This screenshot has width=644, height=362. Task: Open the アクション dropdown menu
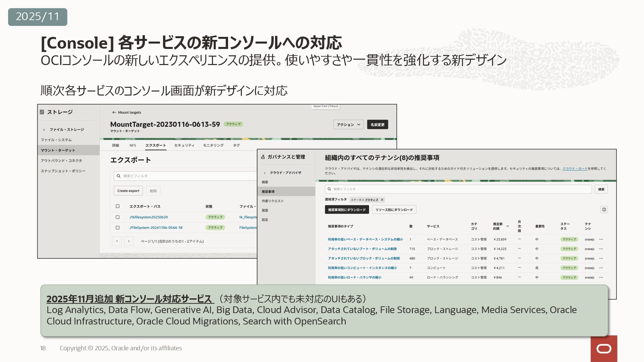[x=348, y=124]
